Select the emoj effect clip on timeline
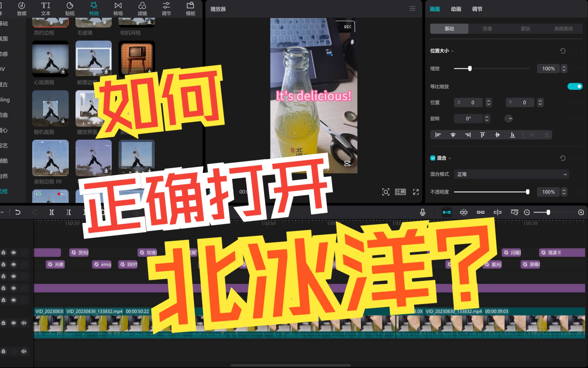 (x=102, y=264)
